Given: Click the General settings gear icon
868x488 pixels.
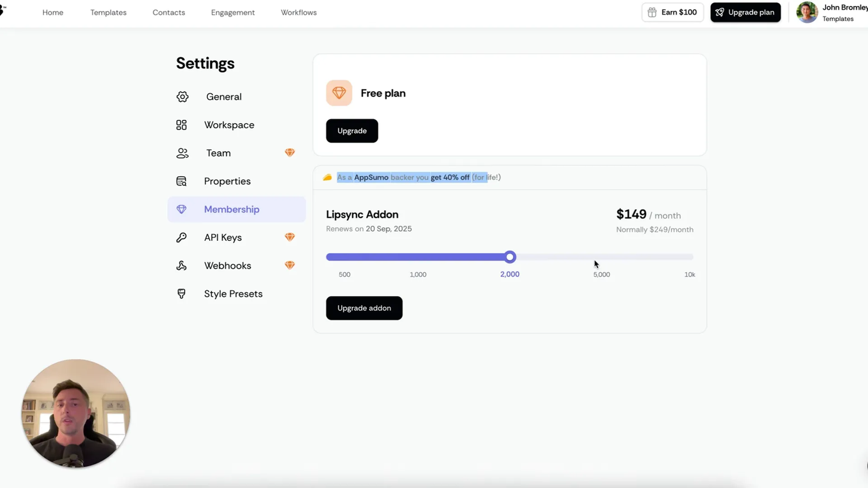Looking at the screenshot, I should click(182, 97).
